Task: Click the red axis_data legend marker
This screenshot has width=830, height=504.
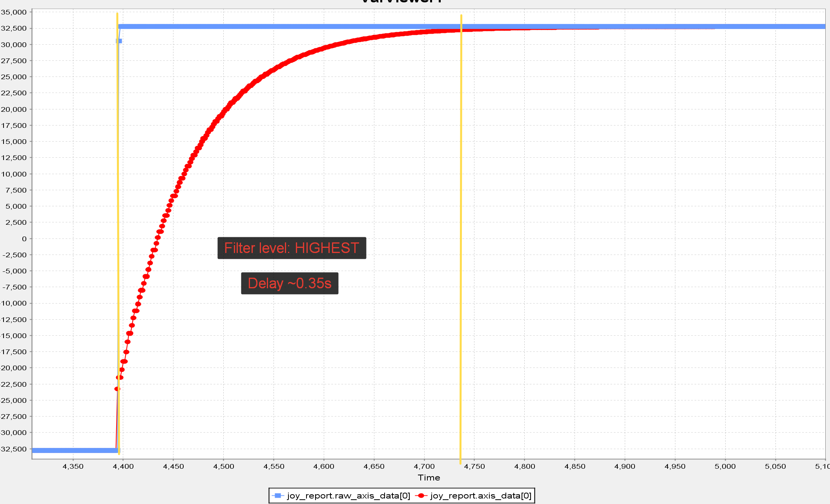Action: tap(421, 496)
